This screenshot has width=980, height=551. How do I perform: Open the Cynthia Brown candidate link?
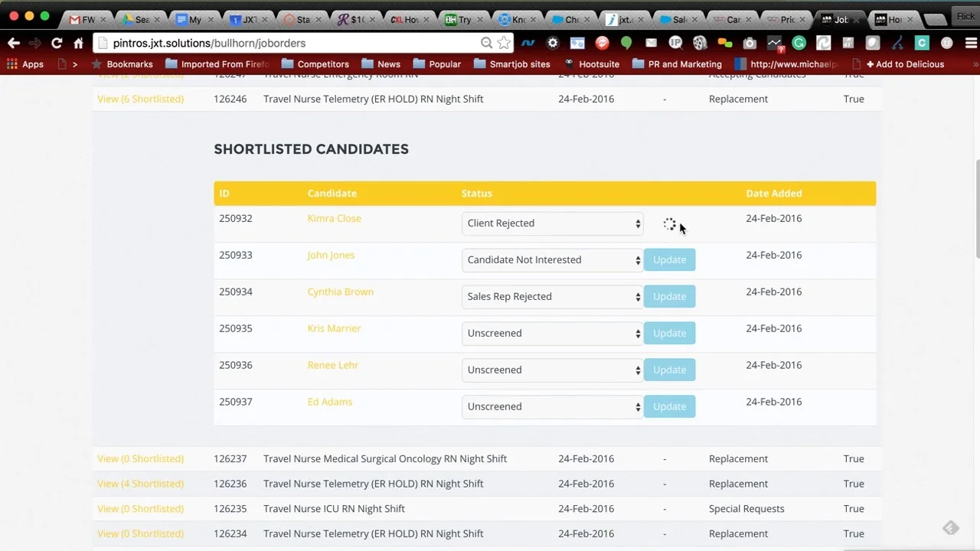click(x=340, y=292)
